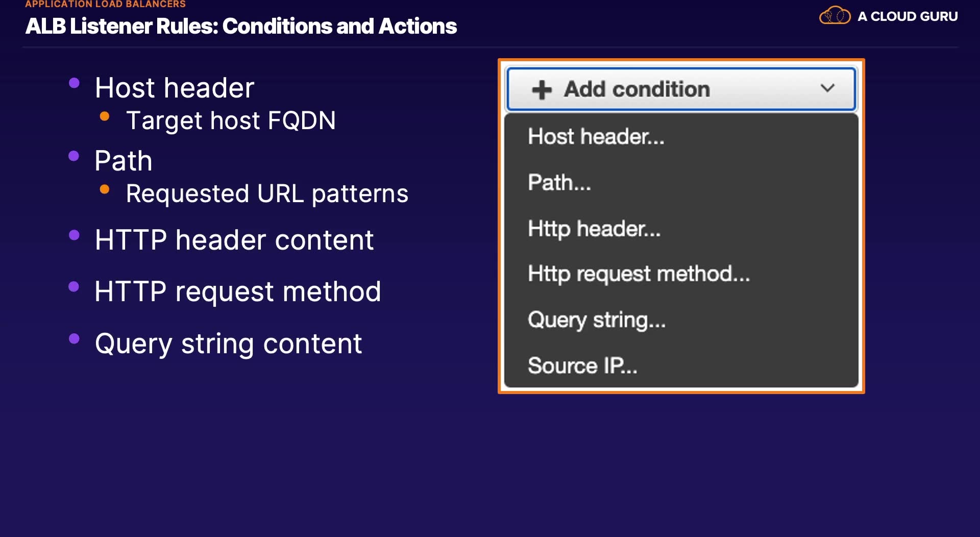Select "Host header..." from the condition menu

(x=596, y=137)
